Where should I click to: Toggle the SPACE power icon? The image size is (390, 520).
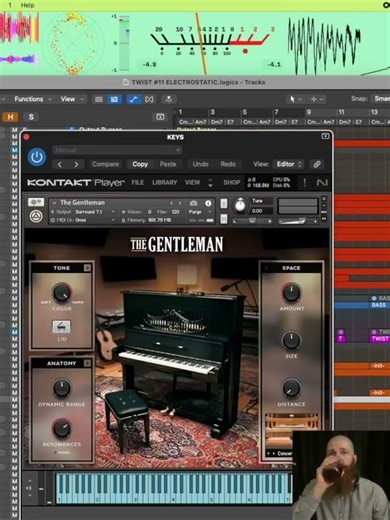pyautogui.click(x=267, y=268)
